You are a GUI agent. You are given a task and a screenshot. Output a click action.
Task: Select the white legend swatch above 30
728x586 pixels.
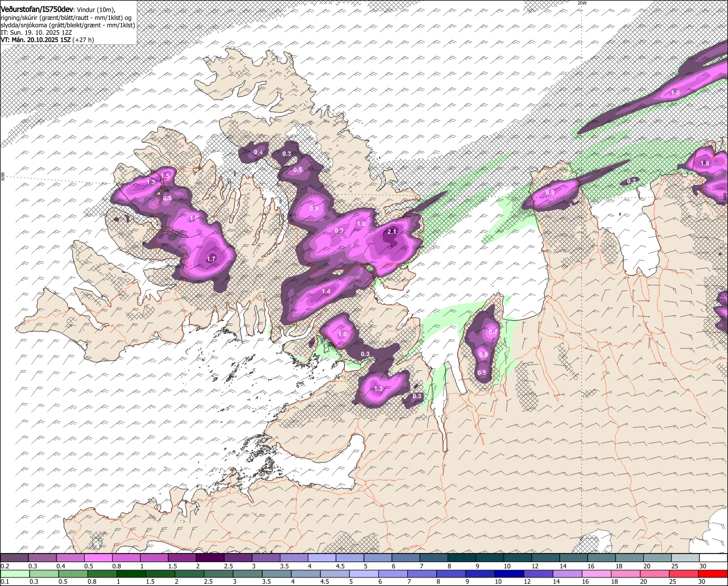pos(714,558)
